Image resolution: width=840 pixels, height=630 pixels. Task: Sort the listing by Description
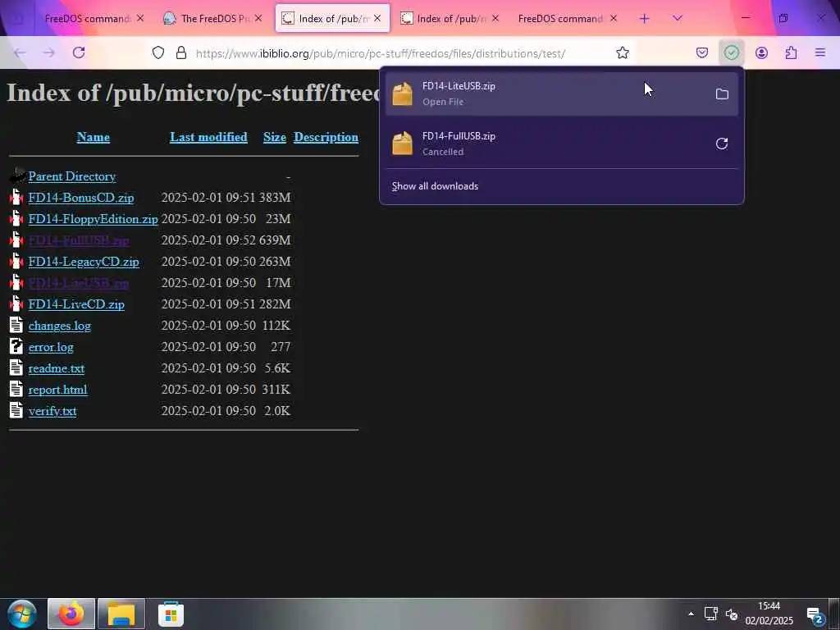click(x=326, y=137)
